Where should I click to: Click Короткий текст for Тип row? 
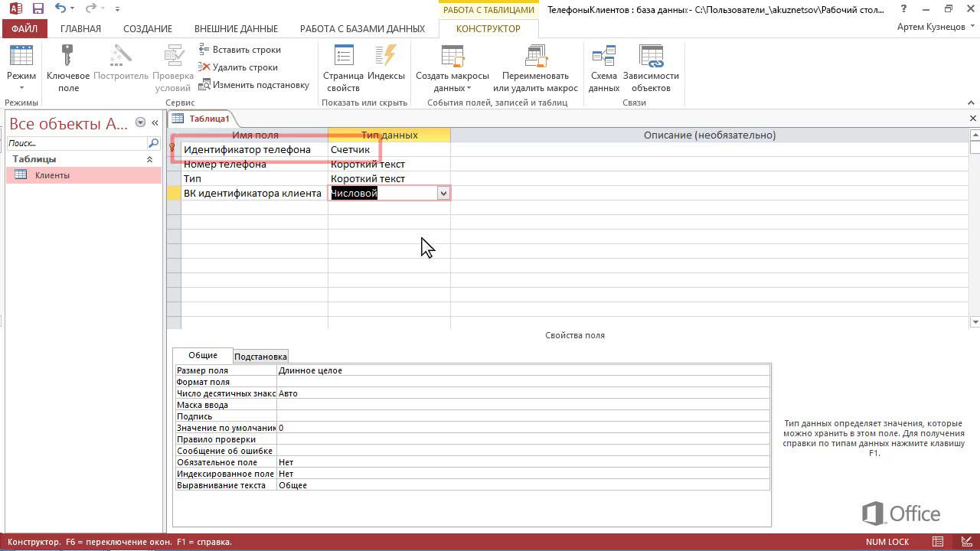[x=389, y=178]
